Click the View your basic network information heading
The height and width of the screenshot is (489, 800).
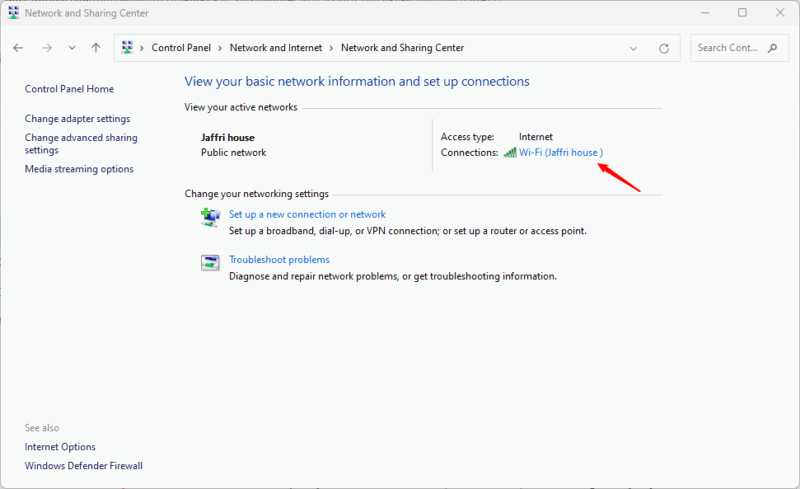(x=357, y=82)
